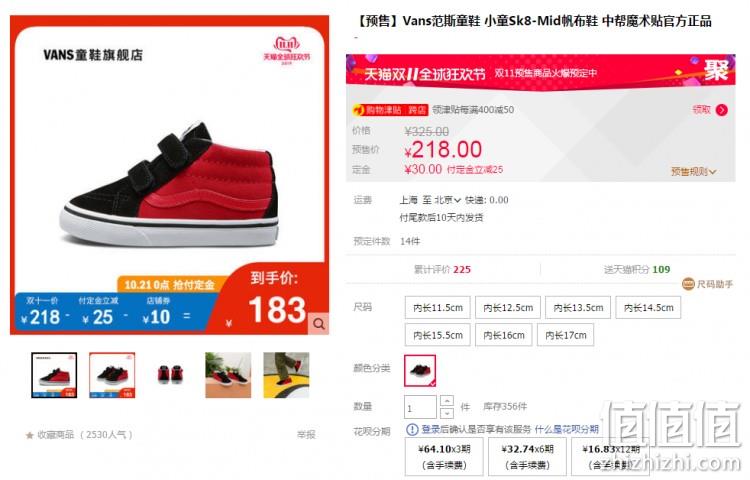
Task: Increase quantity with the up arrow
Action: pos(446,401)
